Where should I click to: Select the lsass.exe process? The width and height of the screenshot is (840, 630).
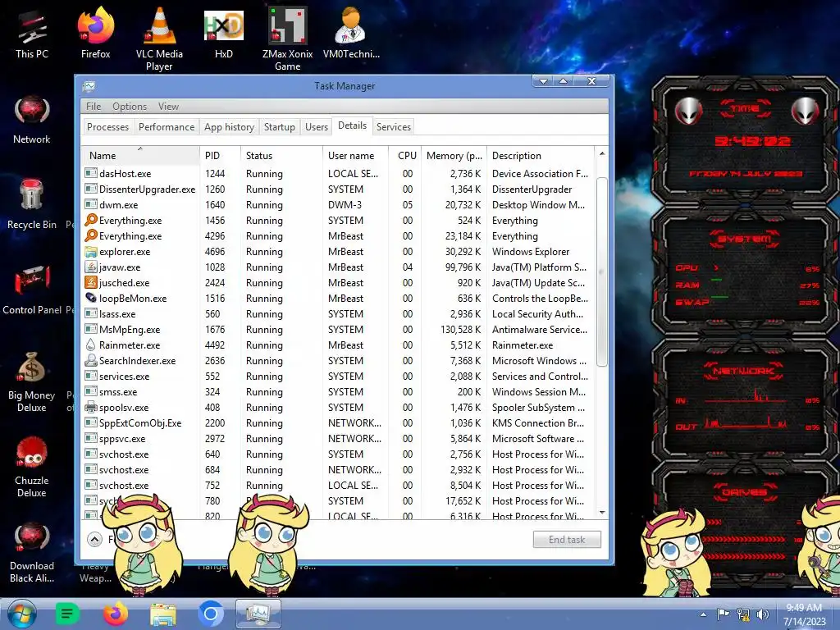(x=337, y=314)
